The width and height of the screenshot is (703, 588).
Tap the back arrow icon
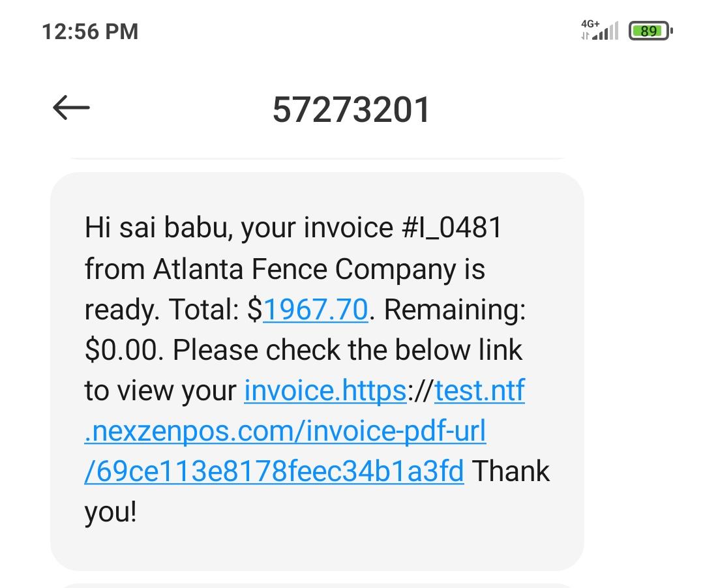tap(71, 108)
